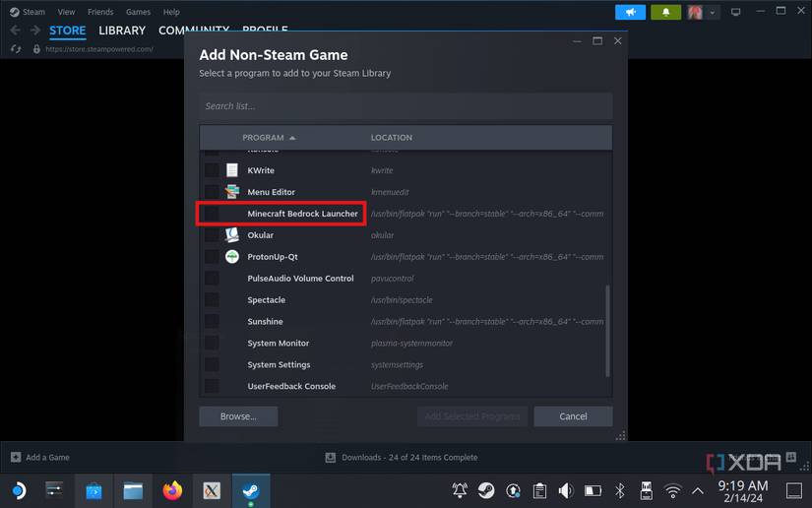Open the X-logo app in the taskbar
The height and width of the screenshot is (508, 812).
(x=212, y=490)
